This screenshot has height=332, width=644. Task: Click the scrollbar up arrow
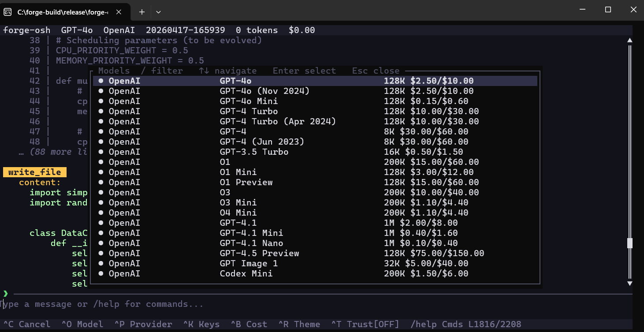pyautogui.click(x=630, y=41)
